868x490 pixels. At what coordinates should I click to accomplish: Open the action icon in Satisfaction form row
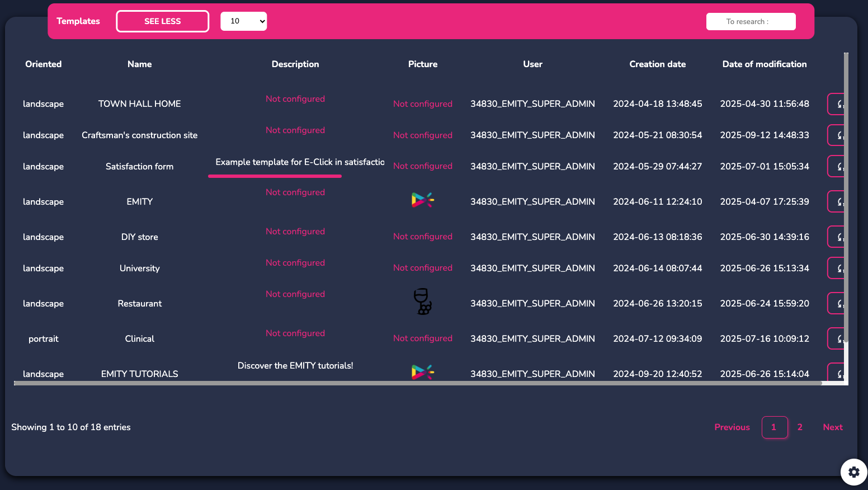(x=838, y=167)
